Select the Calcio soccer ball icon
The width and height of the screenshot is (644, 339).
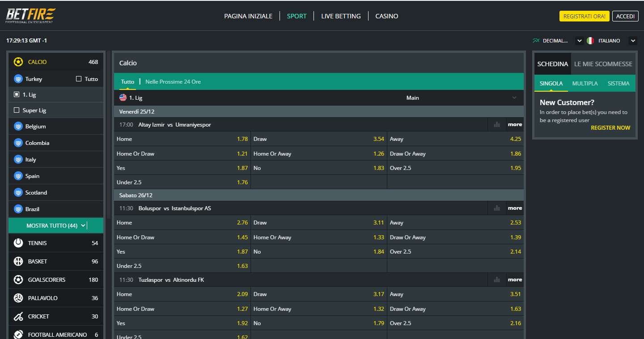(x=18, y=62)
